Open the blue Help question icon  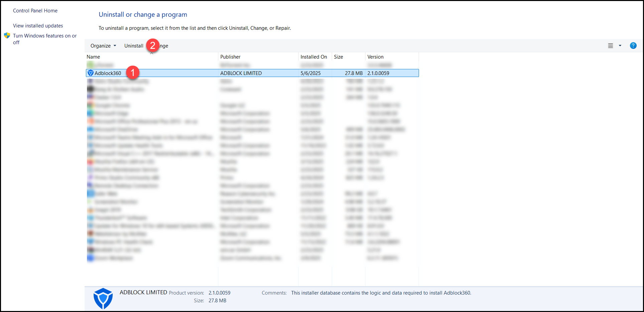tap(633, 46)
